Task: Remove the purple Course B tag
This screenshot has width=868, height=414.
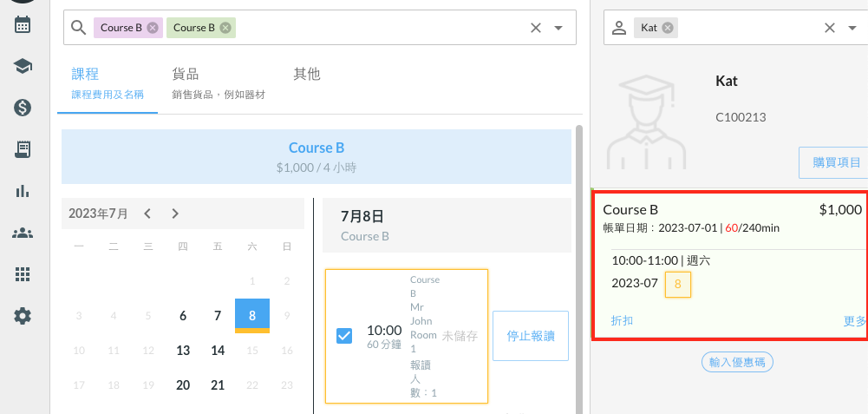Action: [x=153, y=28]
